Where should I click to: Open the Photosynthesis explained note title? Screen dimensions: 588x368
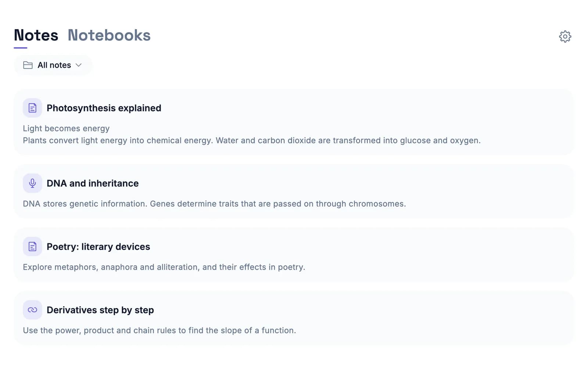coord(104,108)
